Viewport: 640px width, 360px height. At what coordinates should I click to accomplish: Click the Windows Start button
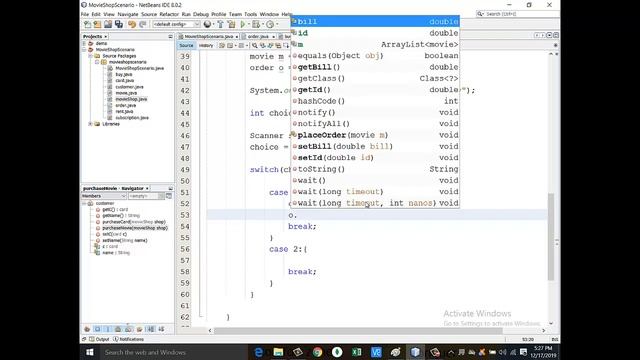[90, 352]
